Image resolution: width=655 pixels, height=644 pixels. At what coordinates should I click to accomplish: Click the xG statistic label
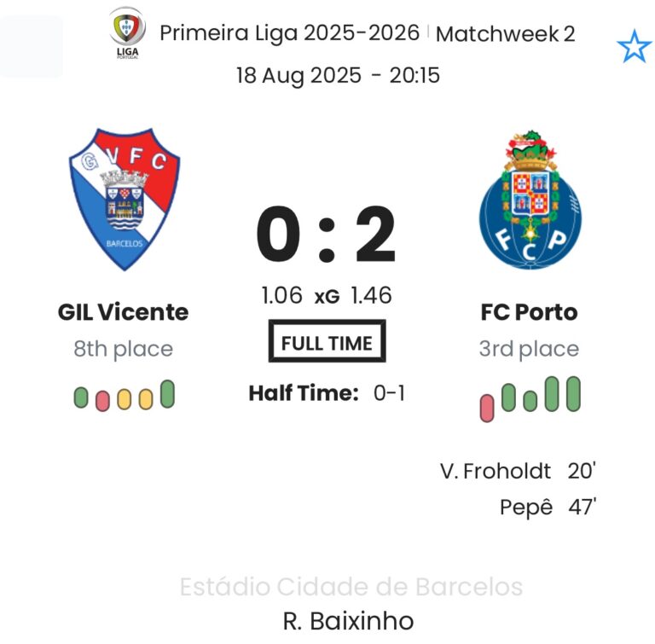[x=327, y=297]
